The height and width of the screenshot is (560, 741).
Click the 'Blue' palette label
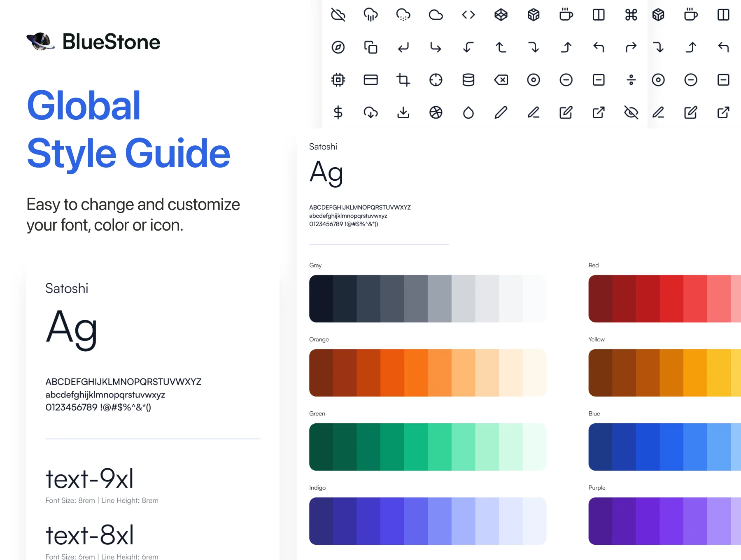594,413
